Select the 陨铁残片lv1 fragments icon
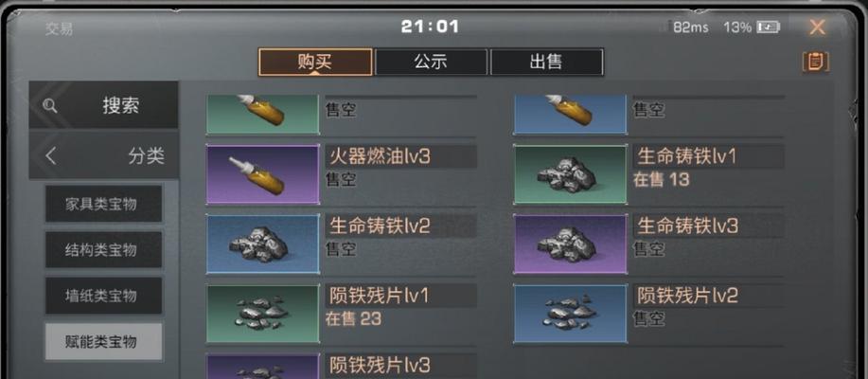Viewport: 868px width, 379px height. tap(263, 314)
